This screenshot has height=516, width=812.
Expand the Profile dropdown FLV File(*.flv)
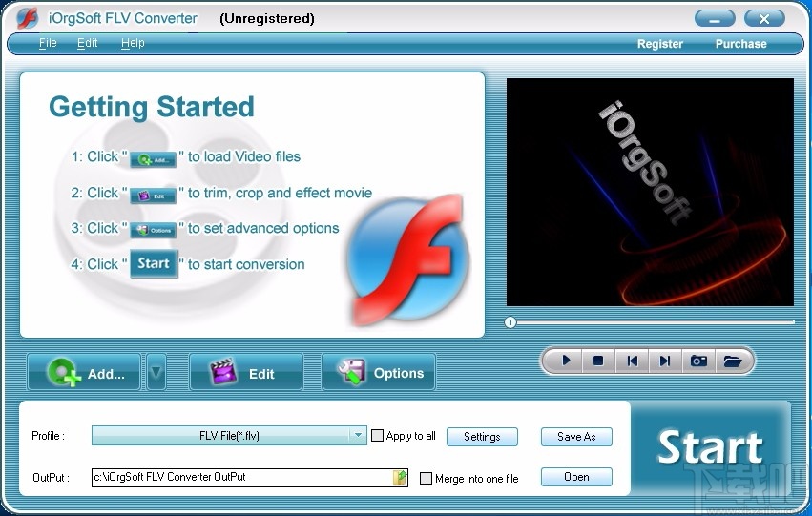coord(229,436)
